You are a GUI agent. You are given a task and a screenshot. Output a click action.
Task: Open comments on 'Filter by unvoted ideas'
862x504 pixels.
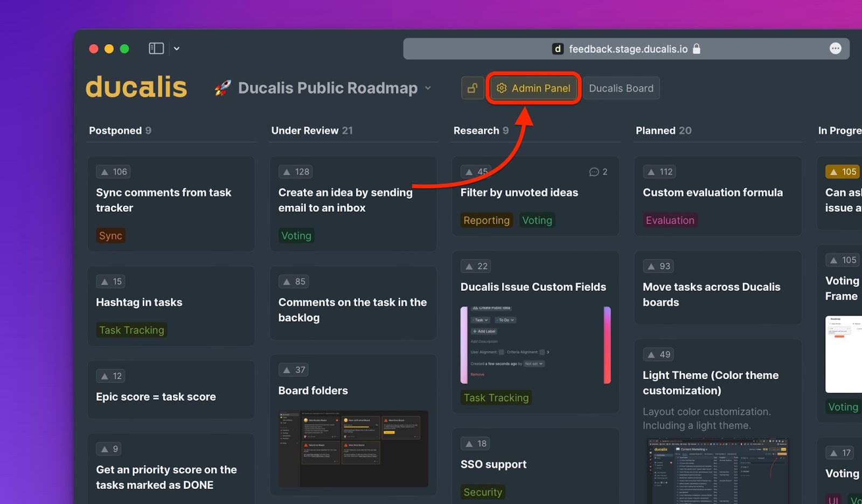[x=599, y=172]
